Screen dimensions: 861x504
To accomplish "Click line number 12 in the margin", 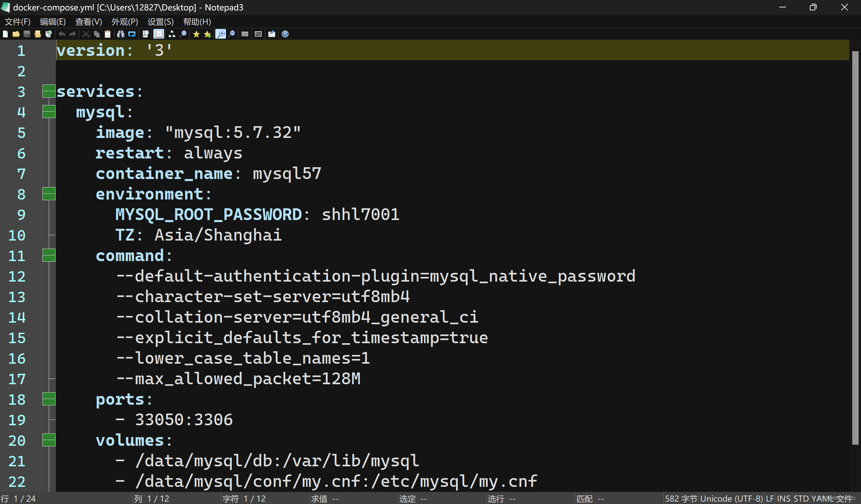I will pos(17,277).
